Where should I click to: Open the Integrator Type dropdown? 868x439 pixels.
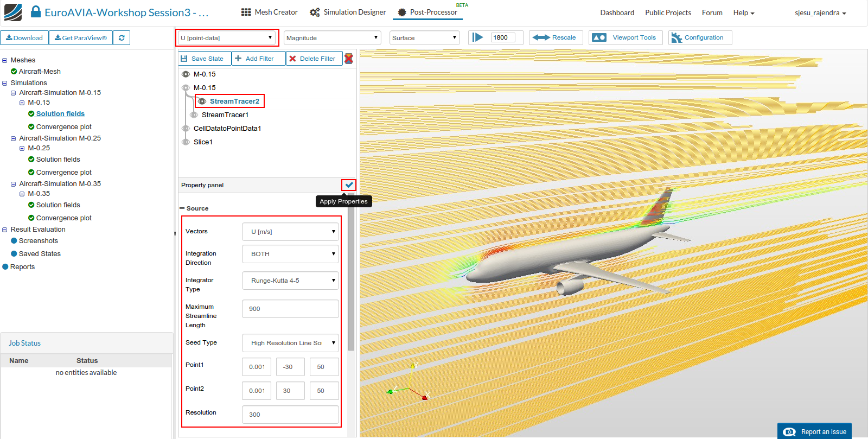pos(290,281)
